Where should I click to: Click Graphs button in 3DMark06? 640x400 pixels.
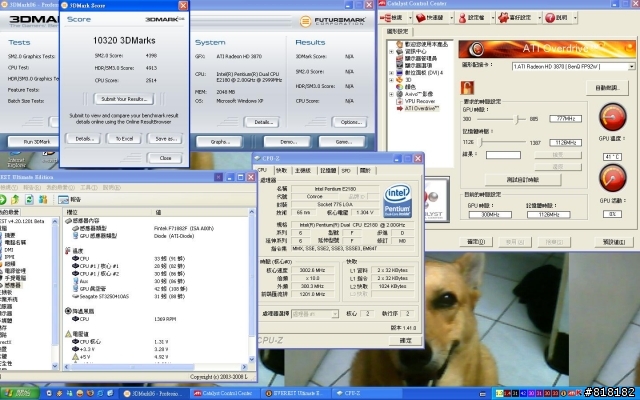[219, 142]
